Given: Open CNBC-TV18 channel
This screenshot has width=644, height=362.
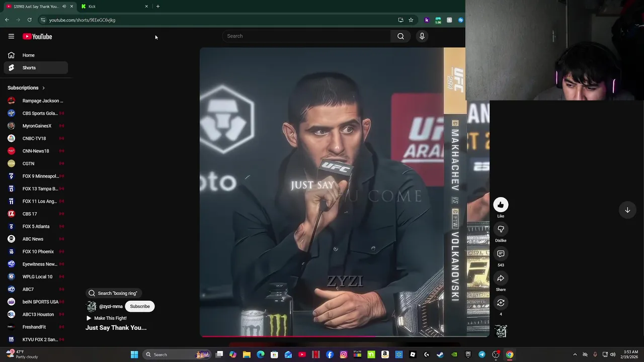Looking at the screenshot, I should [36, 138].
